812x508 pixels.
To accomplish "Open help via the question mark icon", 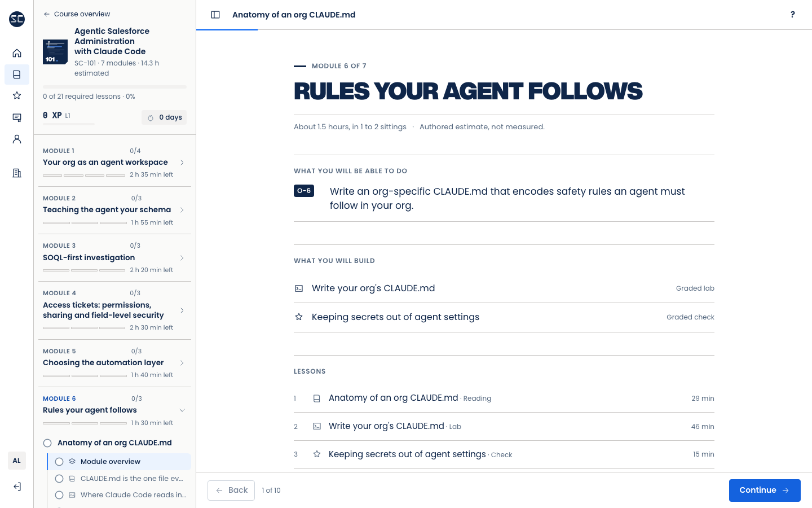I will click(793, 15).
